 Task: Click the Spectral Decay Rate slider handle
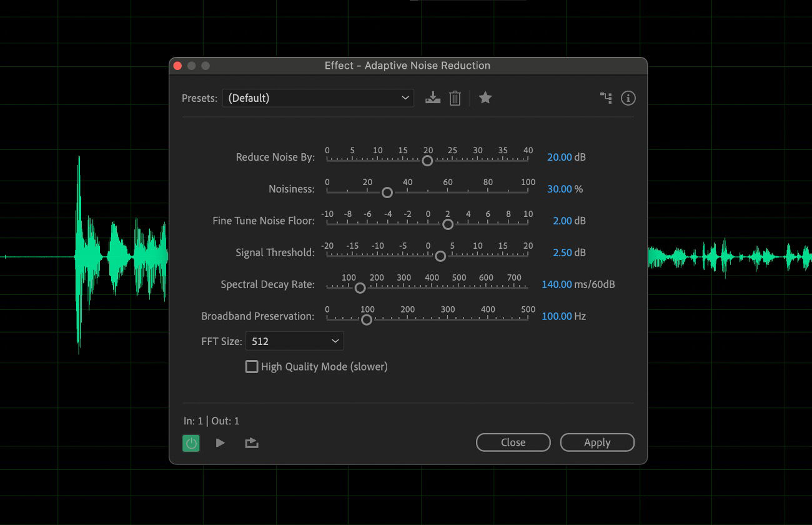360,288
